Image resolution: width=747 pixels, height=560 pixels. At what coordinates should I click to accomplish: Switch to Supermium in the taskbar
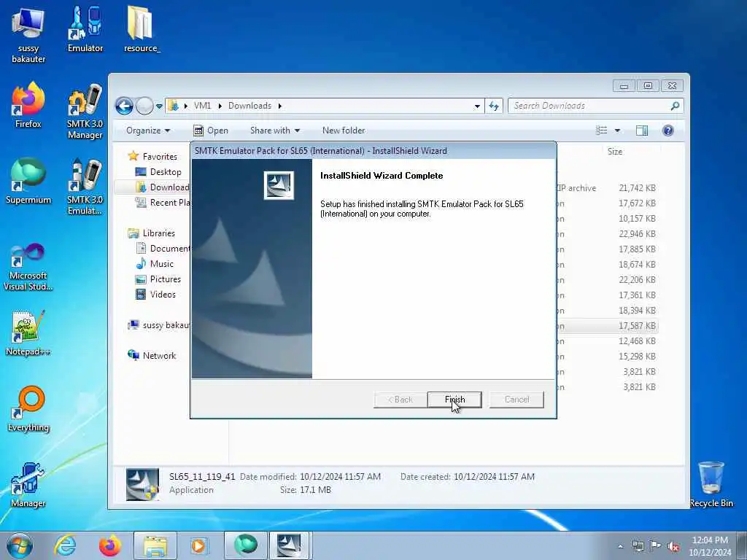pyautogui.click(x=245, y=545)
